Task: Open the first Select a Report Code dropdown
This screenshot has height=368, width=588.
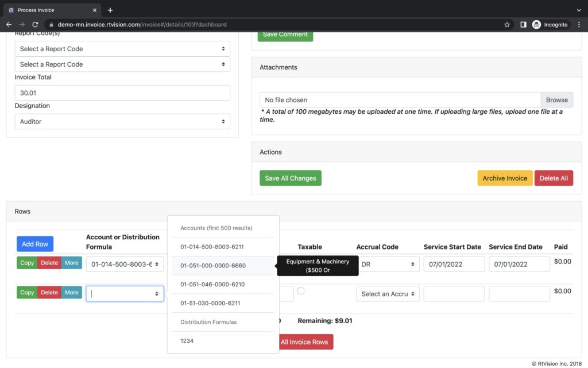Action: click(x=122, y=48)
